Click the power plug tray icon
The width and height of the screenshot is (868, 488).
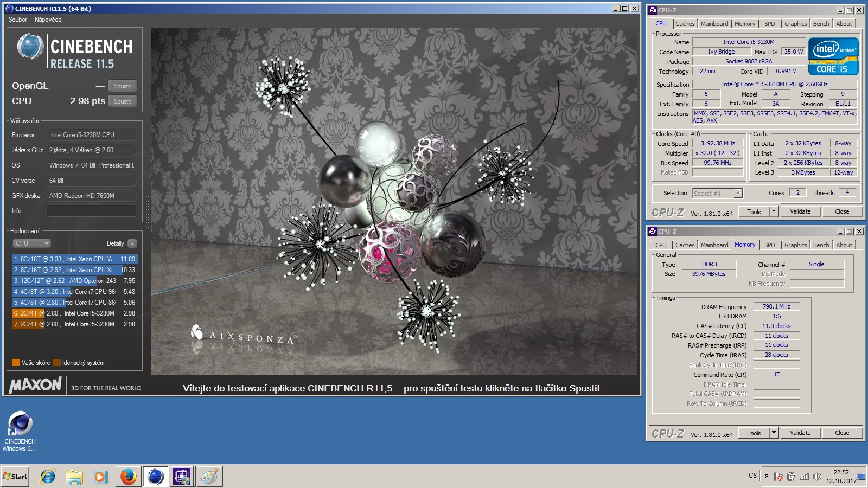pos(792,477)
